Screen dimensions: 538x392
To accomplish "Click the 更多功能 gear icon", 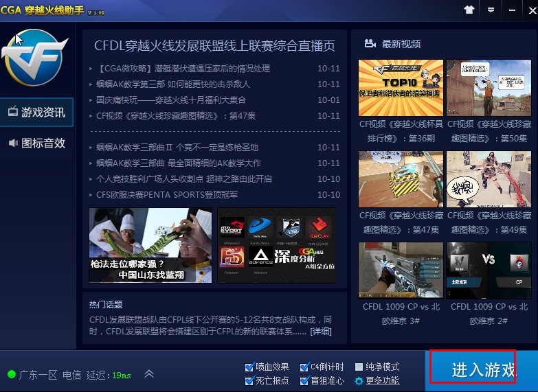I will tap(359, 381).
